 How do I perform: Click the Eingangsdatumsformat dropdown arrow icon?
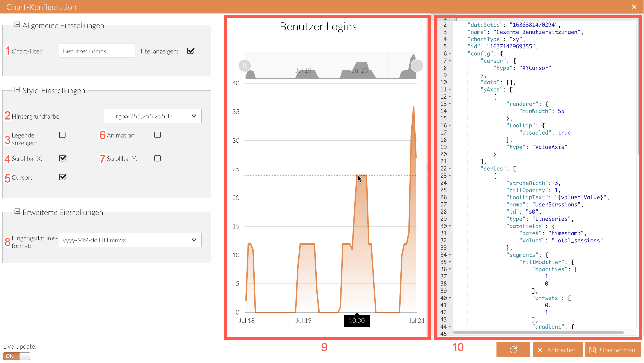(194, 240)
